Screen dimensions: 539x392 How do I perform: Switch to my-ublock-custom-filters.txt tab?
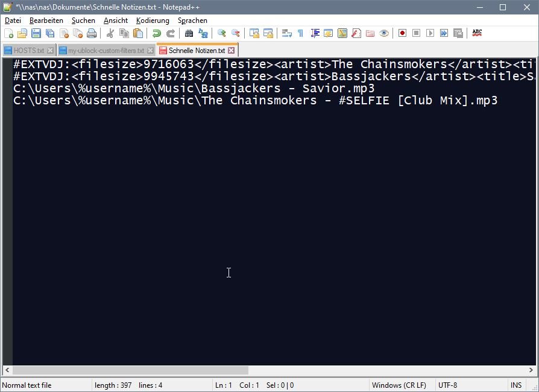(106, 51)
